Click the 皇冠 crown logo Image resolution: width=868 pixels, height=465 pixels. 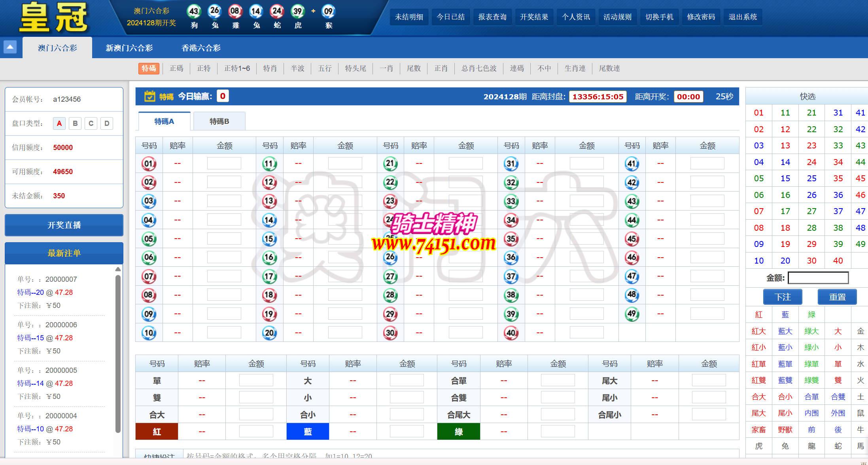(x=53, y=17)
